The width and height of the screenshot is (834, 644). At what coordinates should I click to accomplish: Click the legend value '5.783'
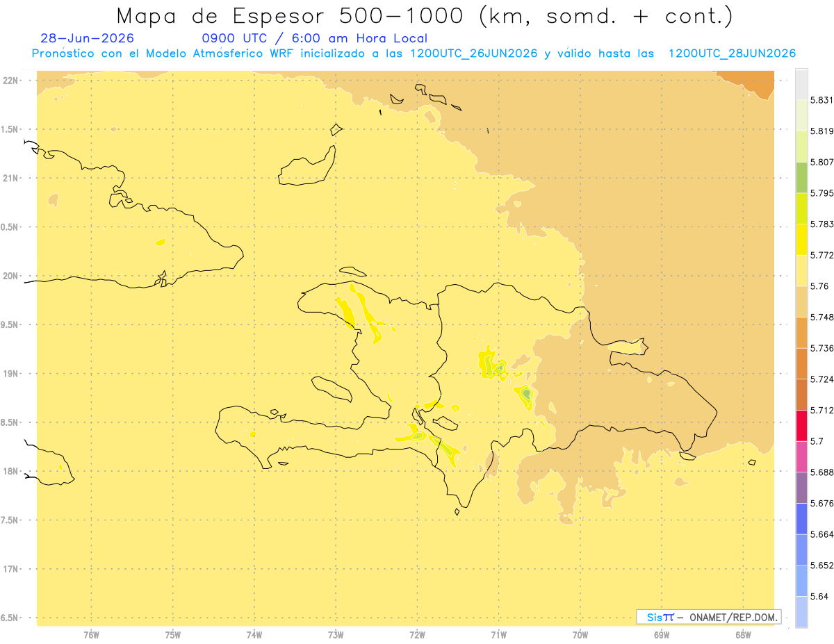822,224
